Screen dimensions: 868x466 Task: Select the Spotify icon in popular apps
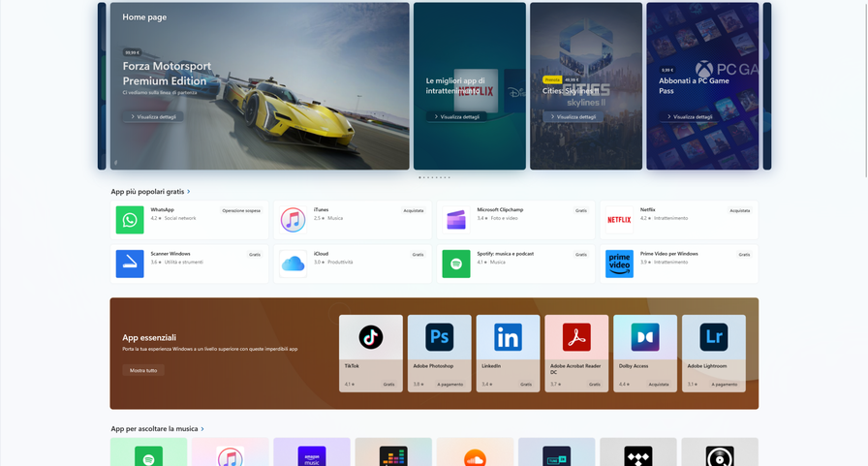pyautogui.click(x=456, y=264)
